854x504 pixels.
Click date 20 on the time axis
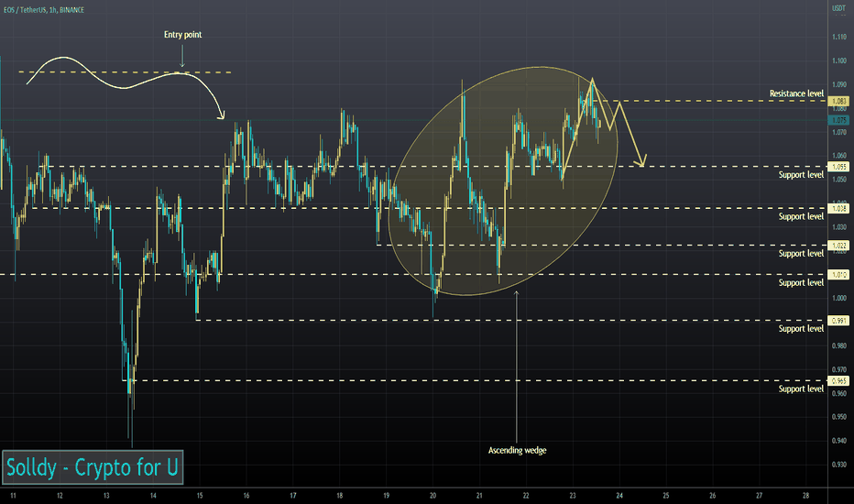pyautogui.click(x=433, y=496)
